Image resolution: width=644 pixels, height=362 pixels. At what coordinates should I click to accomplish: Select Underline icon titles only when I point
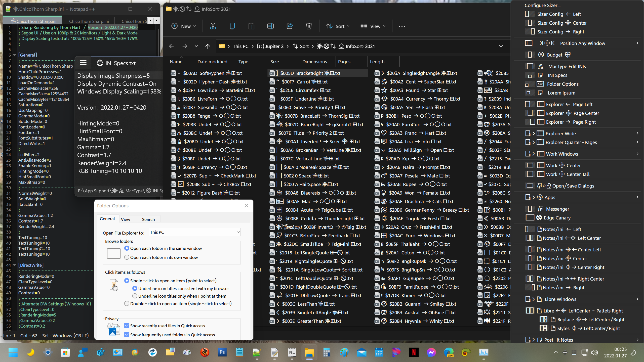135,296
